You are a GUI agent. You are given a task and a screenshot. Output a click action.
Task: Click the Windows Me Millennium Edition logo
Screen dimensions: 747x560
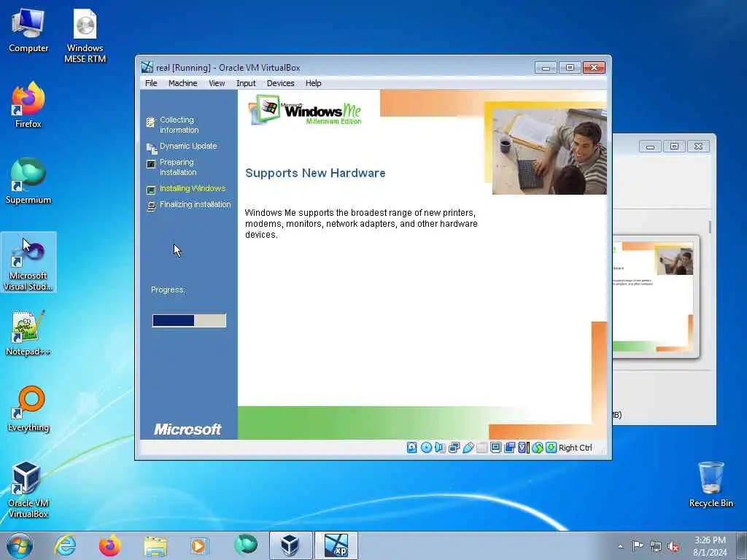click(x=305, y=110)
